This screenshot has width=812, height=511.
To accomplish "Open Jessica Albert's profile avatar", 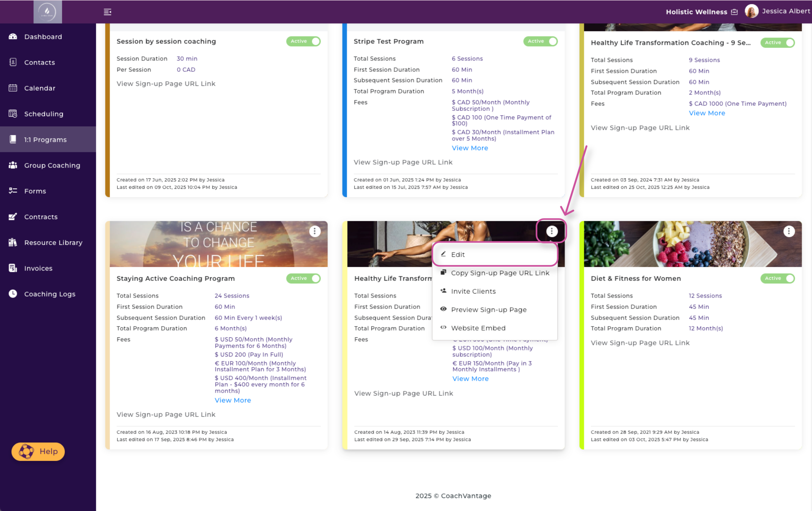I will click(751, 11).
